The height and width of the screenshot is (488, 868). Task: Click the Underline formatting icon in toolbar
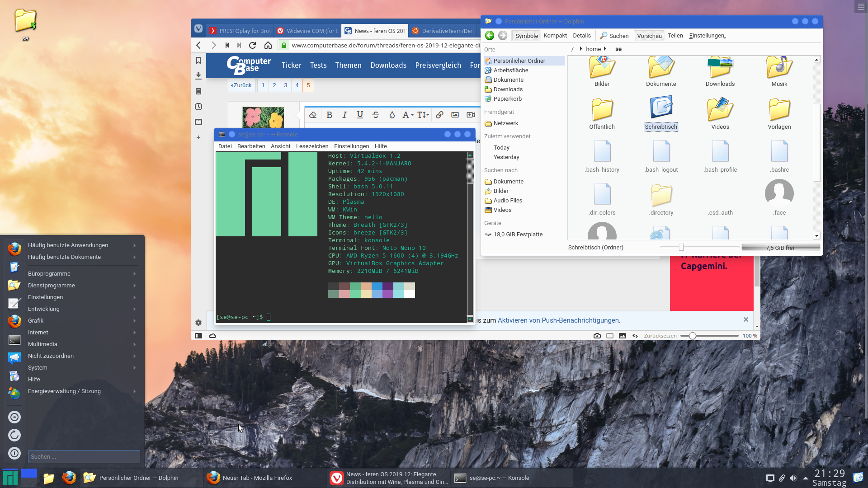360,114
